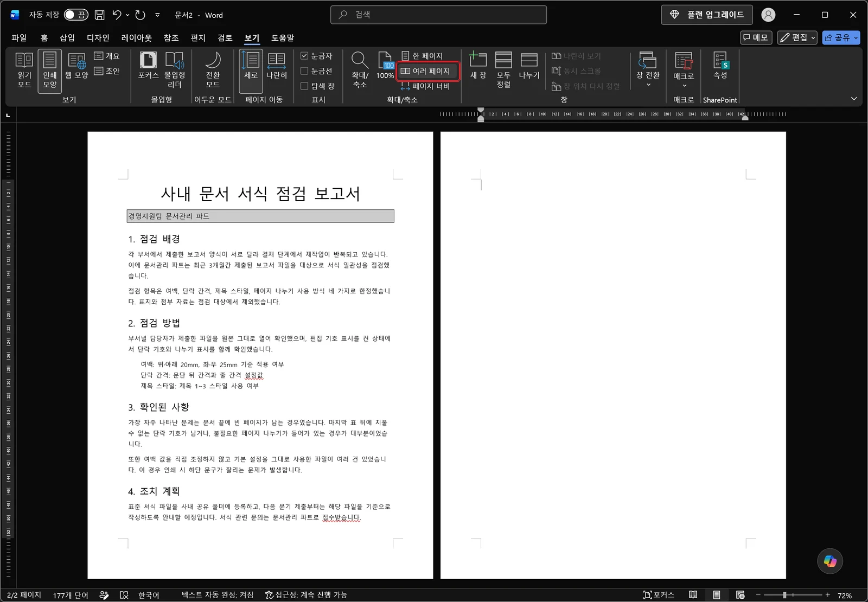
Task: Click zoom out minus button
Action: pos(758,595)
